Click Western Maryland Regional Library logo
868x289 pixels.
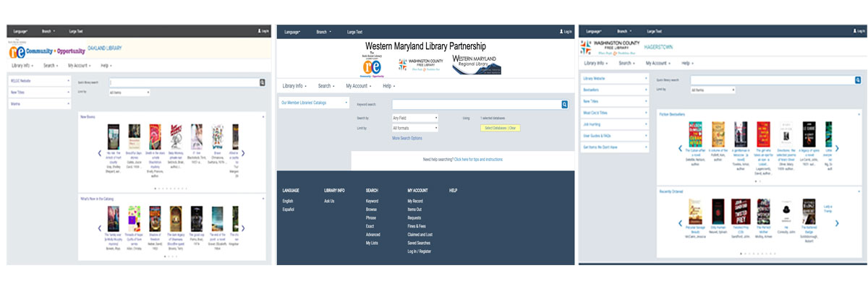tap(477, 64)
